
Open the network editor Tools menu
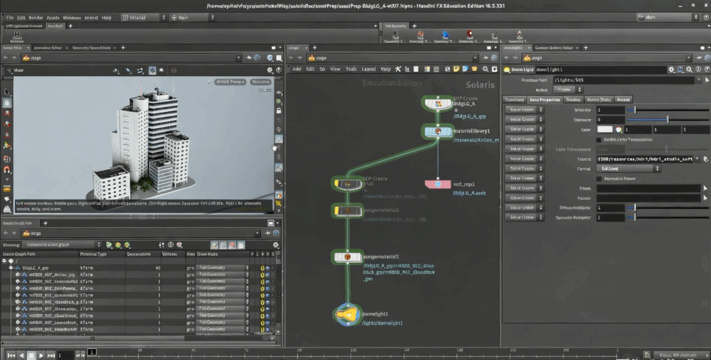click(x=351, y=69)
